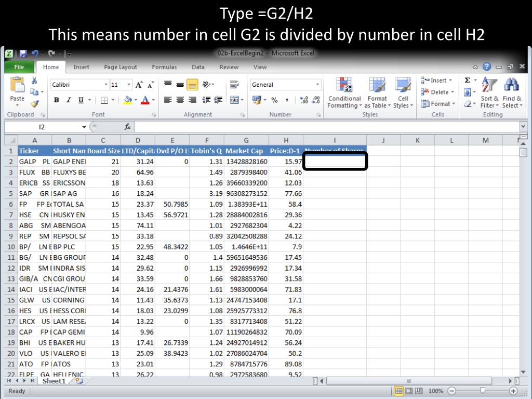
Task: Undo the last action in quick access toolbar
Action: tap(35, 54)
